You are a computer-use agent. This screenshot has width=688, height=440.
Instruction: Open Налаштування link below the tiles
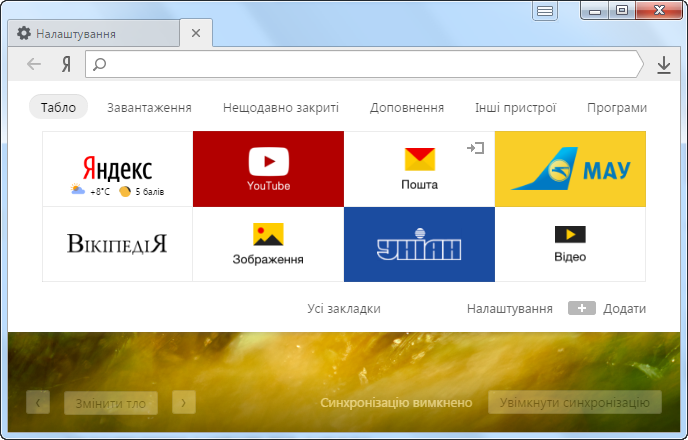[509, 309]
